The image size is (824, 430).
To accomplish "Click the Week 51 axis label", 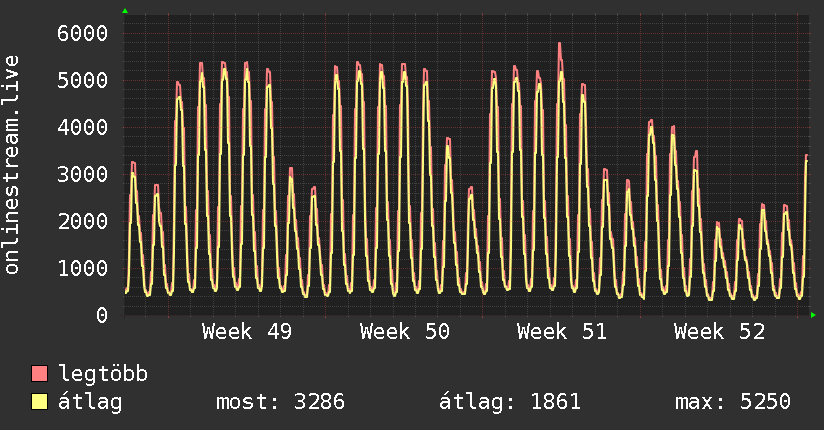I will [x=562, y=332].
